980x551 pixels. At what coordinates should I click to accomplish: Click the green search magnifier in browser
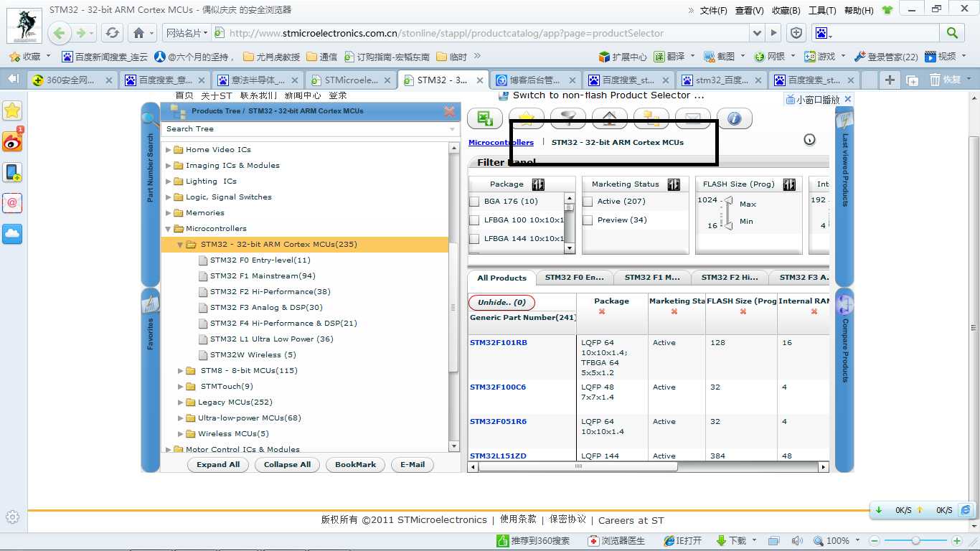click(x=952, y=33)
